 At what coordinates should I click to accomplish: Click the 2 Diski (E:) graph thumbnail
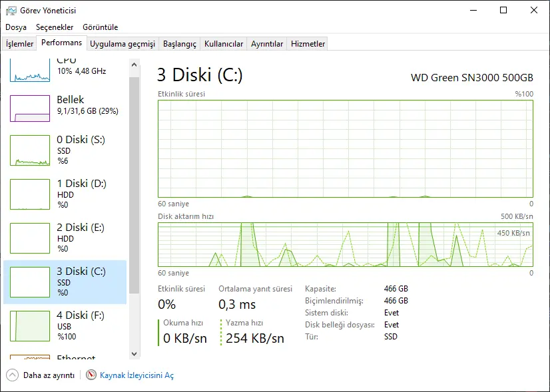[30, 238]
